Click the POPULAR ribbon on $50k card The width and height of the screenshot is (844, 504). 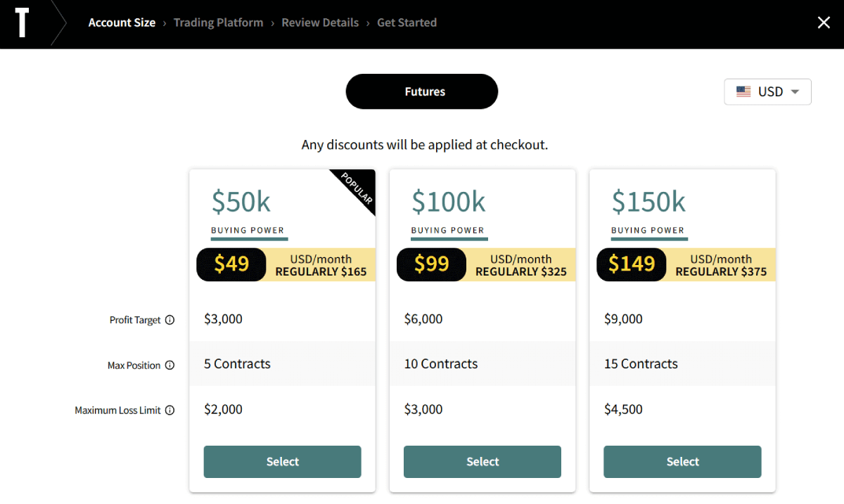tap(357, 188)
